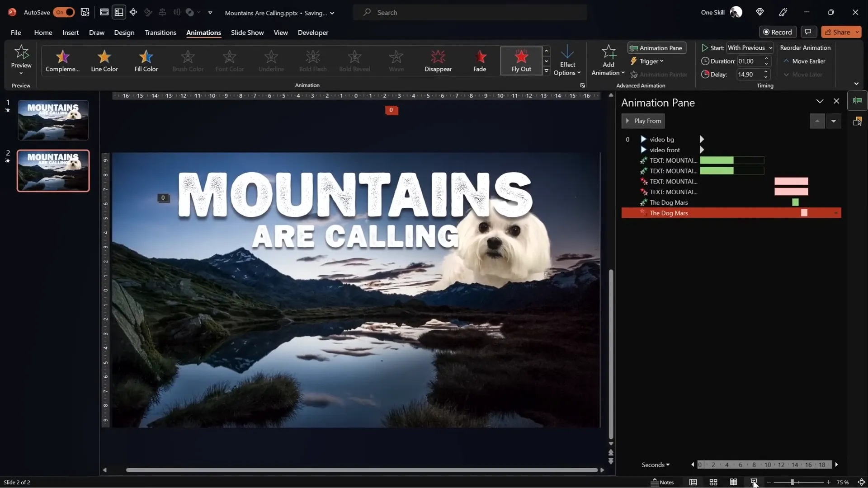
Task: Expand the animation gallery More button
Action: (546, 71)
